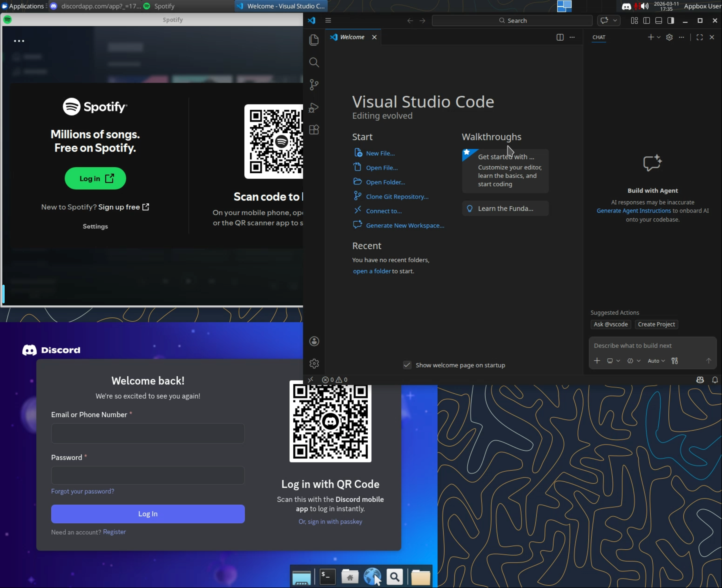Configure tools icon in chat input

coord(675,361)
